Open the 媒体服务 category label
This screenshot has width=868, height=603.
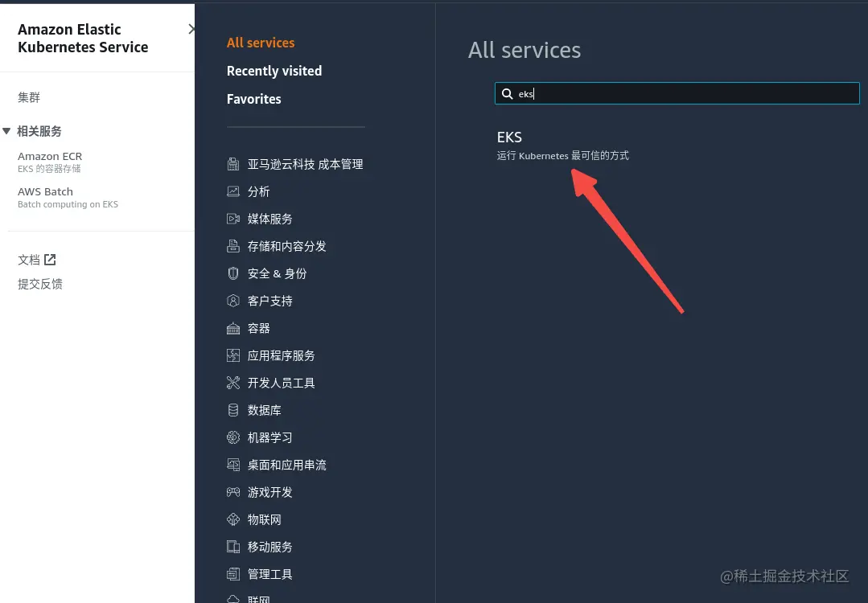tap(269, 219)
